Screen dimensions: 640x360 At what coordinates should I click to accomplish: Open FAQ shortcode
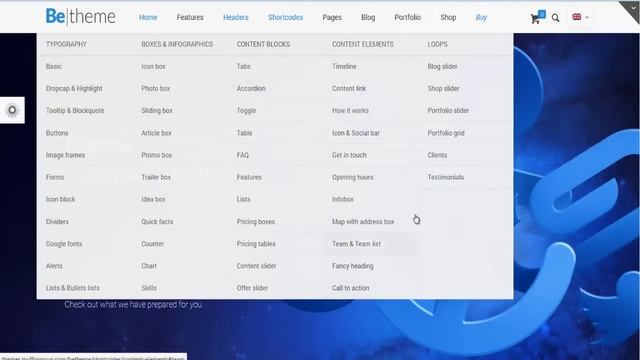[242, 155]
